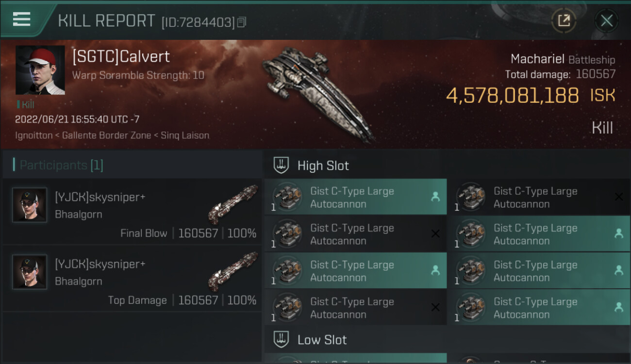Click the Ignoitton location link
This screenshot has height=364, width=631.
click(33, 135)
